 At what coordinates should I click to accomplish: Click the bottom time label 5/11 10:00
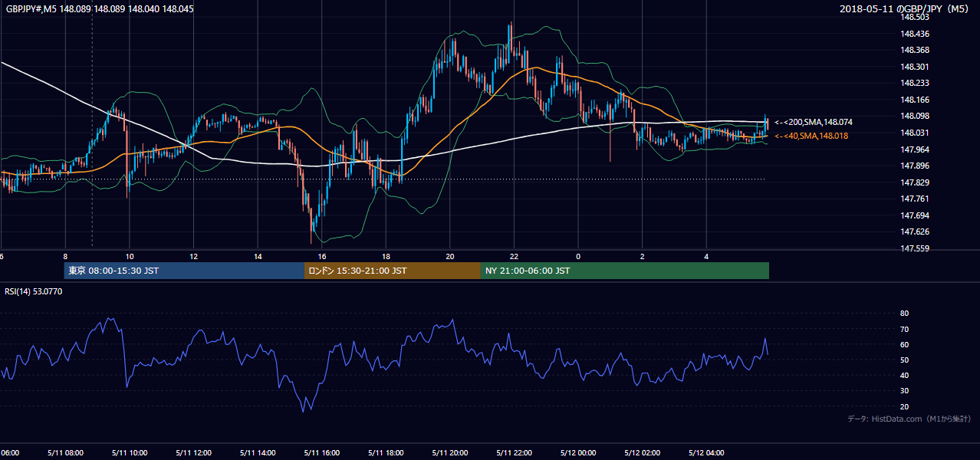129,452
